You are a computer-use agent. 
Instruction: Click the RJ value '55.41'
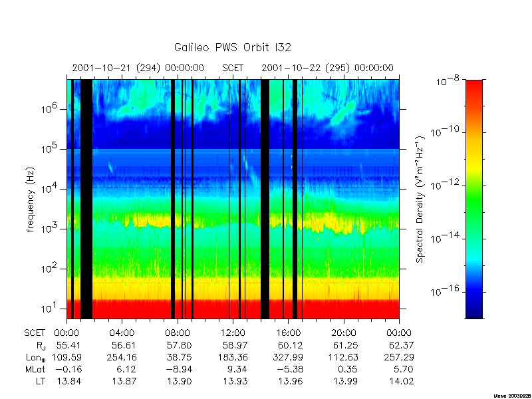68,345
